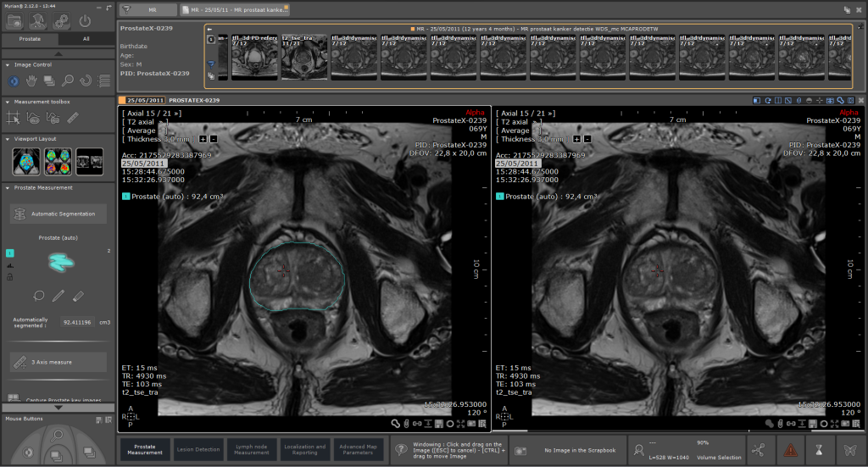This screenshot has width=868, height=467.
Task: Collapse the Measurement toolbox section
Action: click(8, 101)
